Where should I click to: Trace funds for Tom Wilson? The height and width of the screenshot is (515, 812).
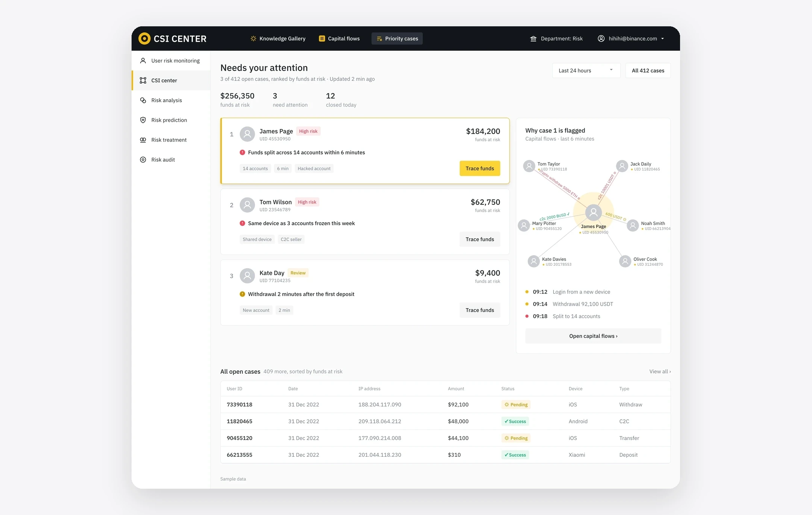click(480, 239)
